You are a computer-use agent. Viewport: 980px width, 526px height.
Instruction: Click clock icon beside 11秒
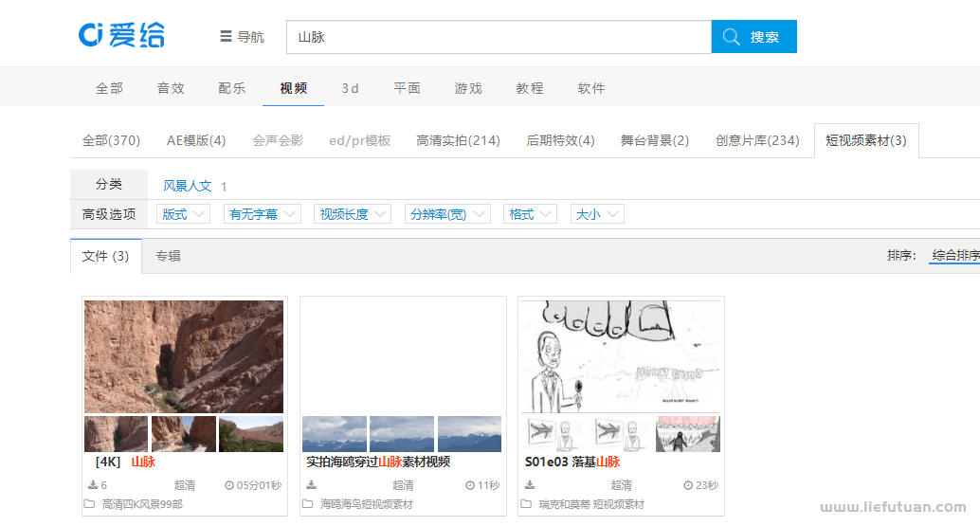(470, 485)
